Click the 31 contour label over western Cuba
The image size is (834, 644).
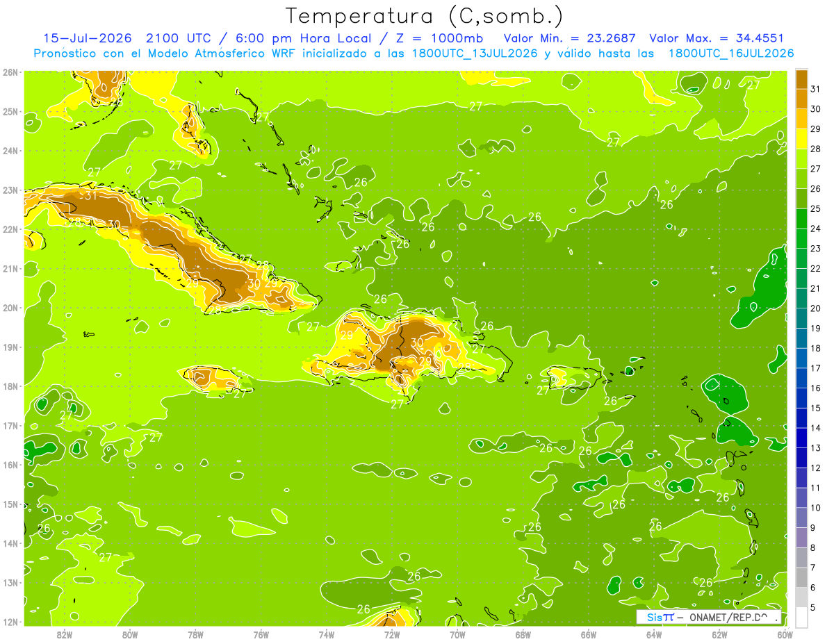click(x=90, y=196)
